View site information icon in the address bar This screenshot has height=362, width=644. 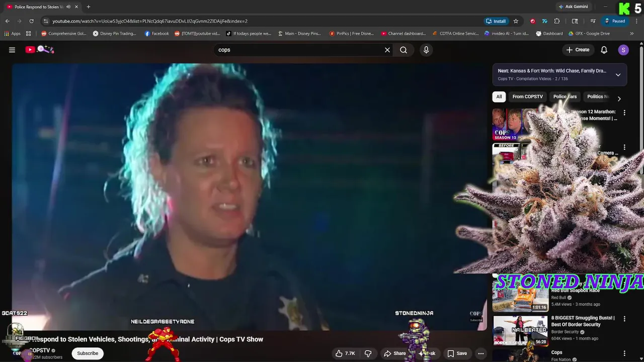coord(46,21)
